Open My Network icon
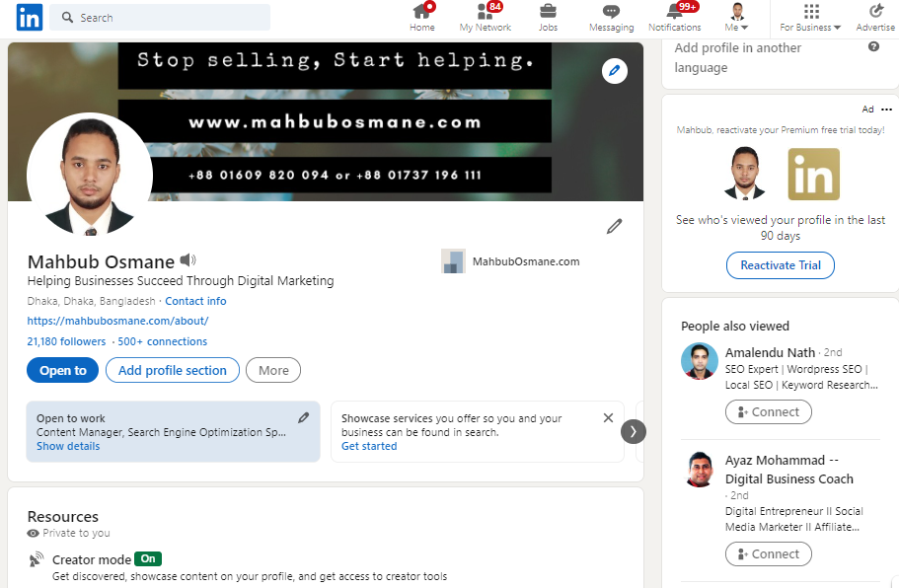899x588 pixels. click(486, 12)
